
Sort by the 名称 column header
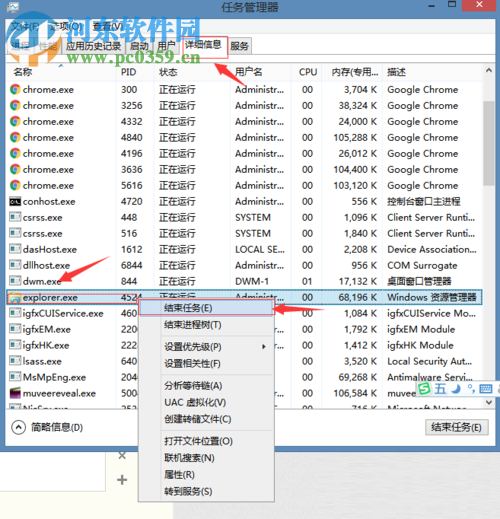[x=61, y=72]
